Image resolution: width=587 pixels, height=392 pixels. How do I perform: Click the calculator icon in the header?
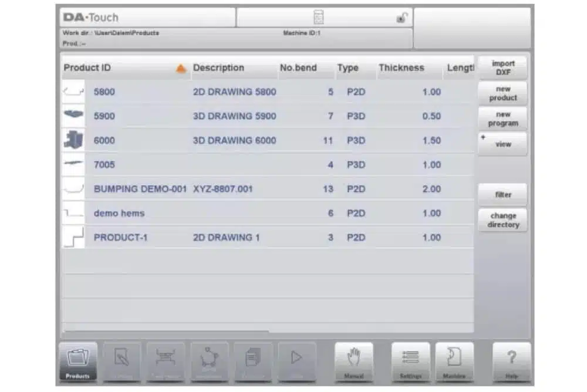pyautogui.click(x=318, y=17)
